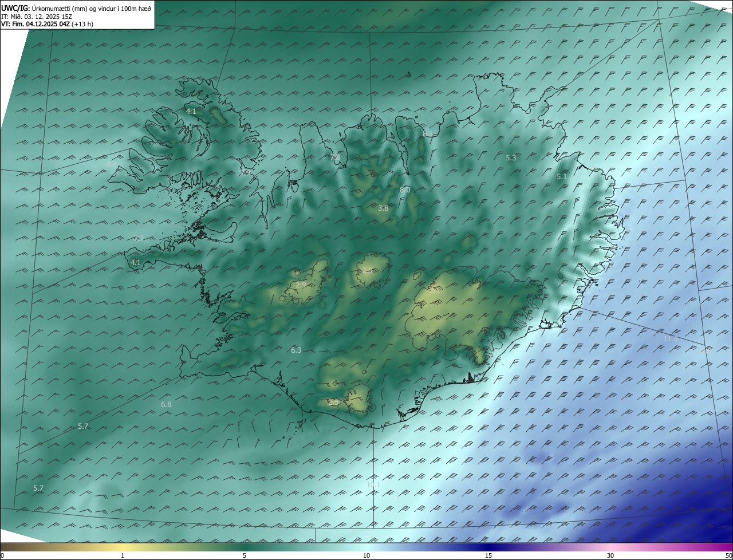Image resolution: width=733 pixels, height=560 pixels.
Task: Click the 11.6 precipitation value label
Action: click(671, 339)
